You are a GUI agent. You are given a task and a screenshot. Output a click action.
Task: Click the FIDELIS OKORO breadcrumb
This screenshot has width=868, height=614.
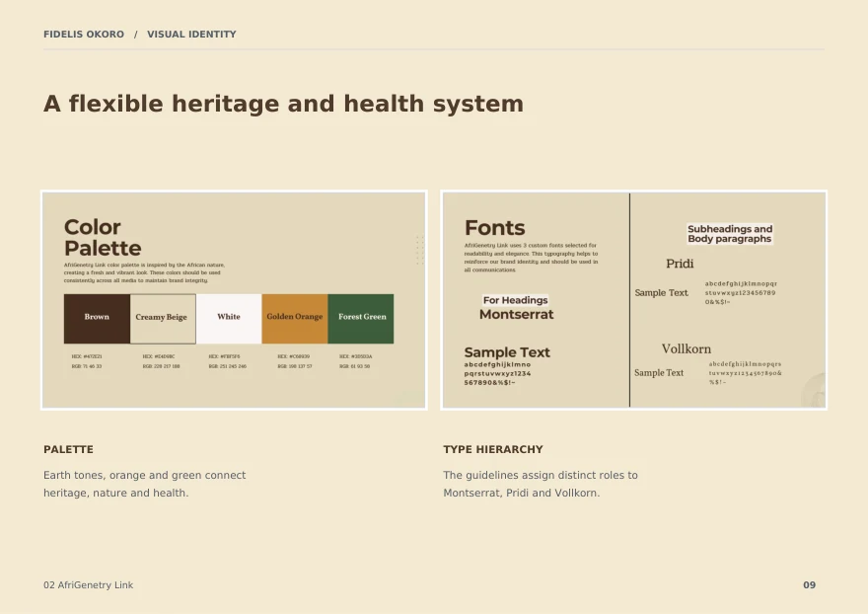click(x=84, y=35)
